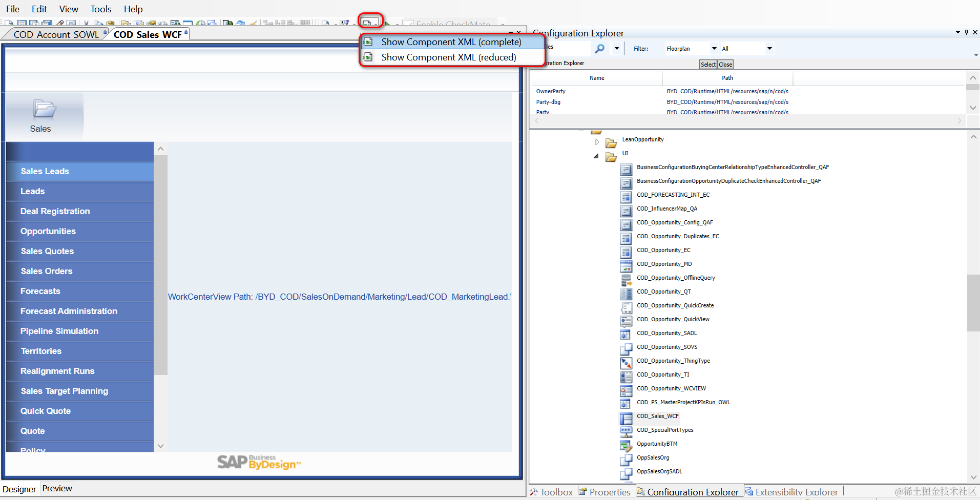Click the Name column header
Image resolution: width=980 pixels, height=500 pixels.
(x=597, y=78)
